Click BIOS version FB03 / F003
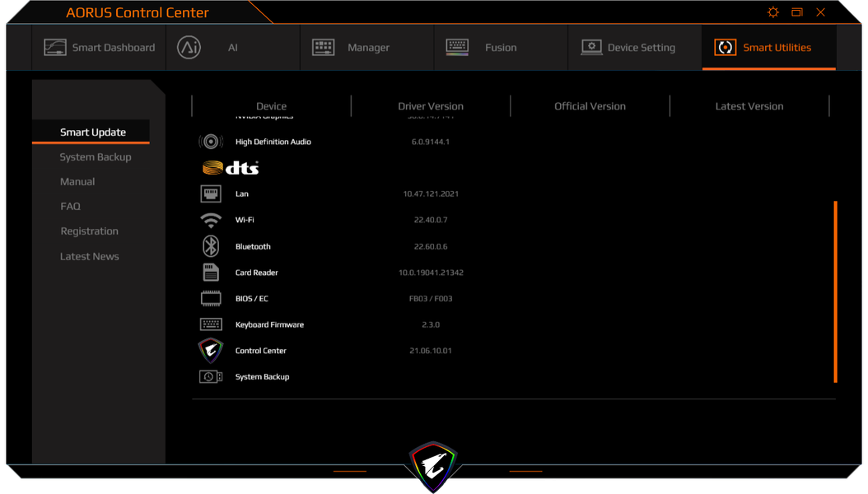The image size is (868, 494). 431,298
